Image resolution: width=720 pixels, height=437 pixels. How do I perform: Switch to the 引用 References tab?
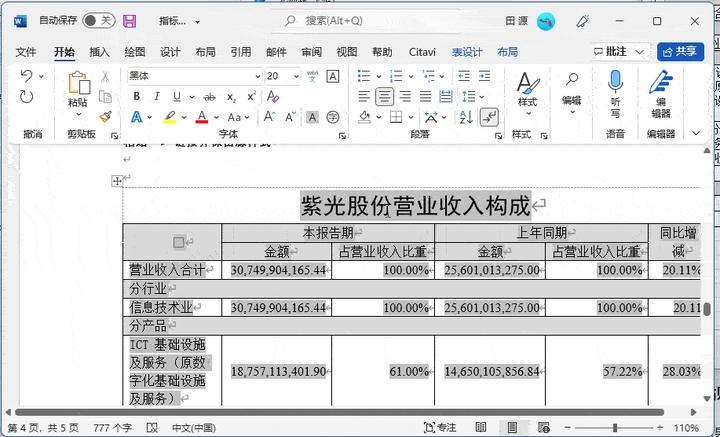pos(241,52)
